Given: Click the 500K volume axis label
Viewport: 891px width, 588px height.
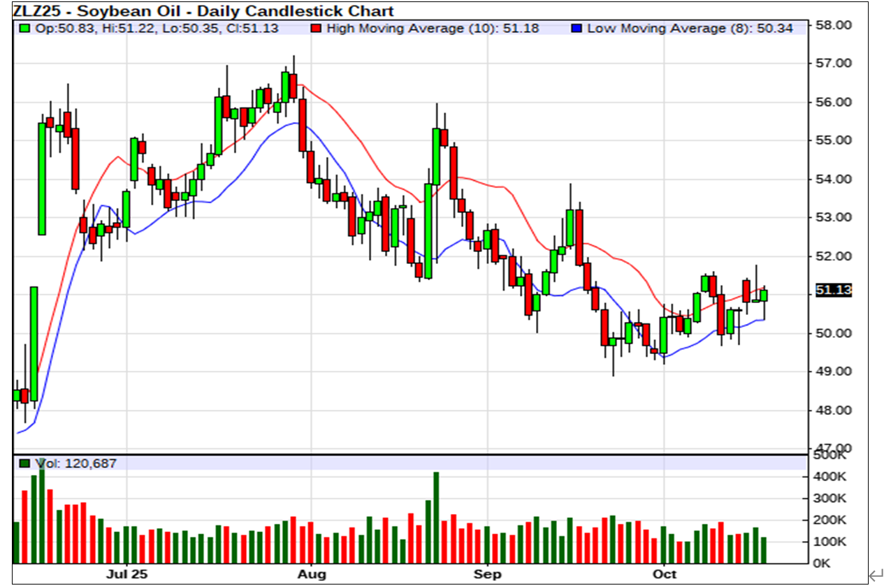Looking at the screenshot, I should pos(830,456).
